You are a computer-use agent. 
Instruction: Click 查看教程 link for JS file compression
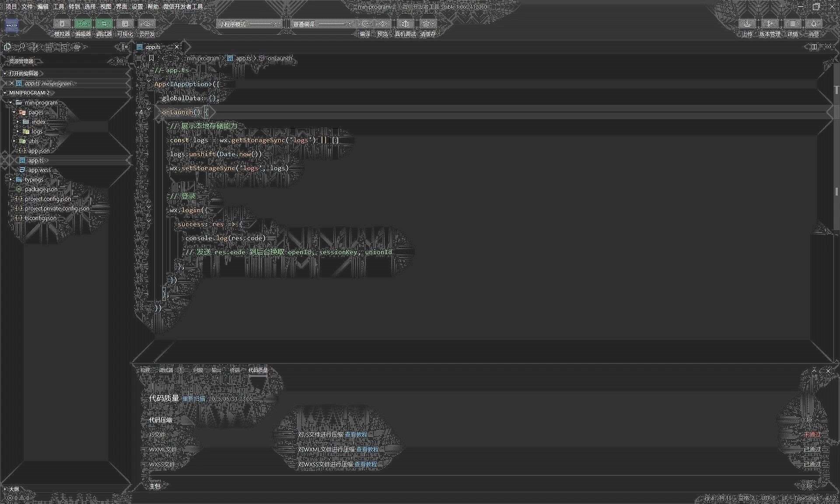(356, 434)
